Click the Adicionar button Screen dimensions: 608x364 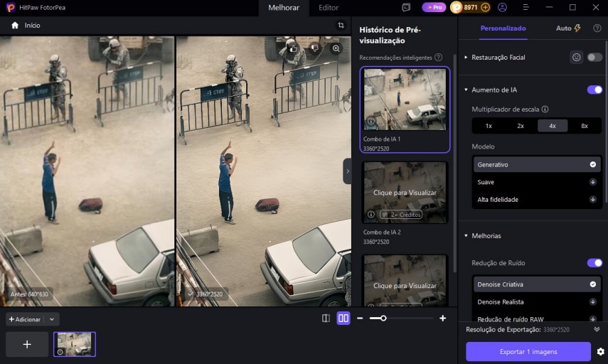pyautogui.click(x=25, y=319)
